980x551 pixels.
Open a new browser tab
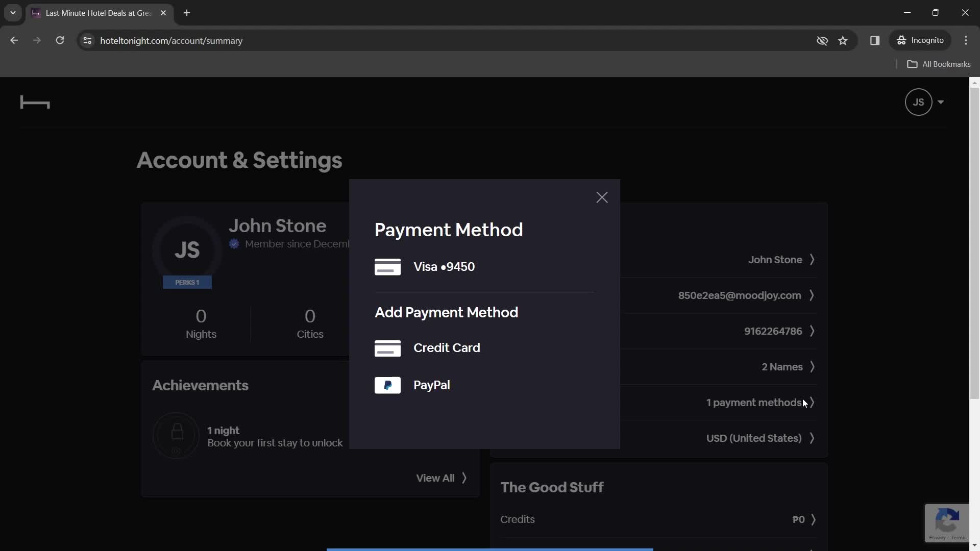187,13
